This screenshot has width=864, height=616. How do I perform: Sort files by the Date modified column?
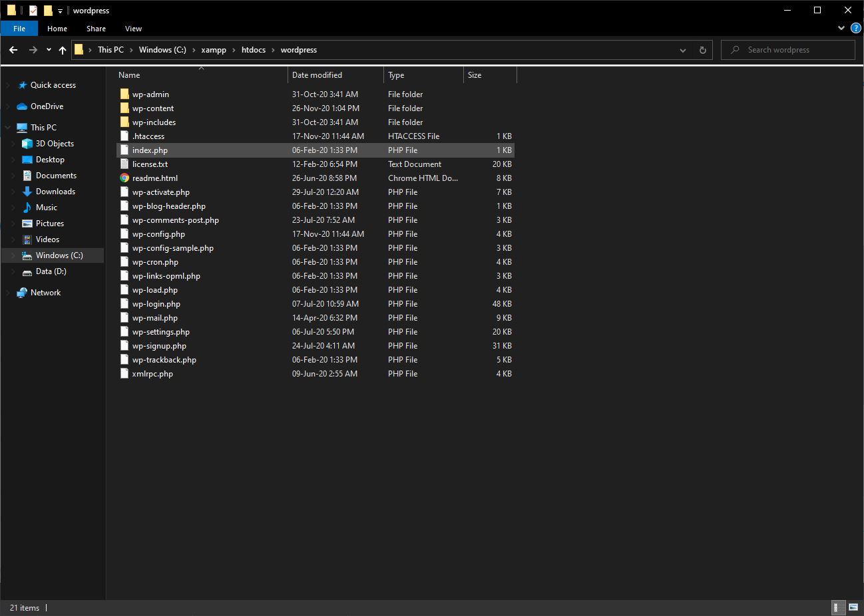[x=335, y=75]
